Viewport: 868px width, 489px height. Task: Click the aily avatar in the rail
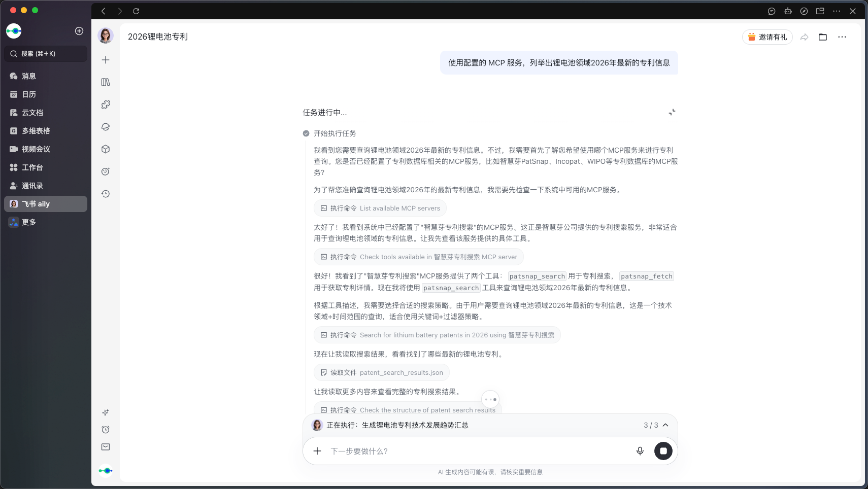click(106, 36)
